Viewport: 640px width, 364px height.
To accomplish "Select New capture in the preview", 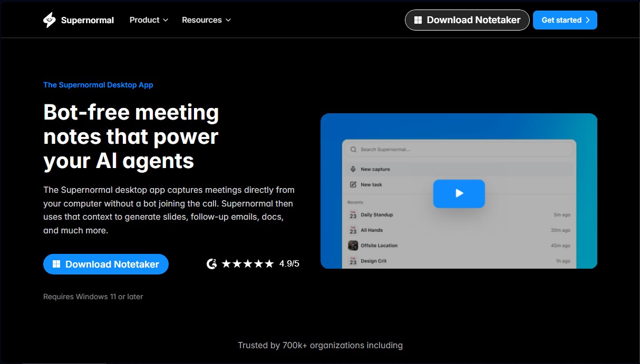I will [459, 169].
